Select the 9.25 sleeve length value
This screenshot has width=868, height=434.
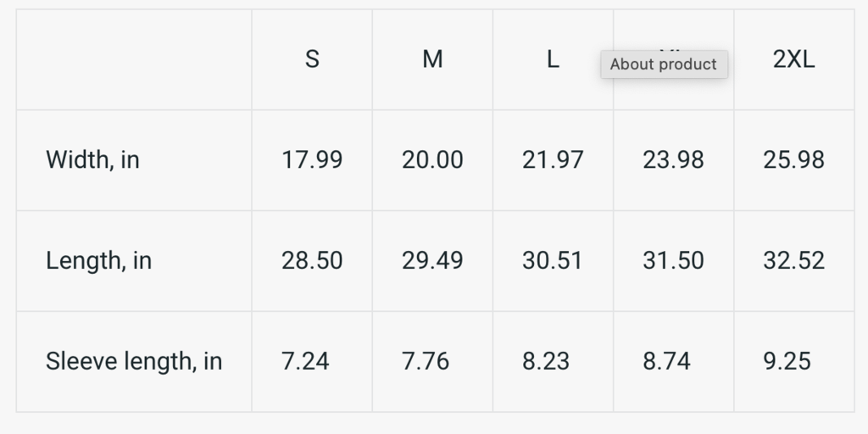787,361
